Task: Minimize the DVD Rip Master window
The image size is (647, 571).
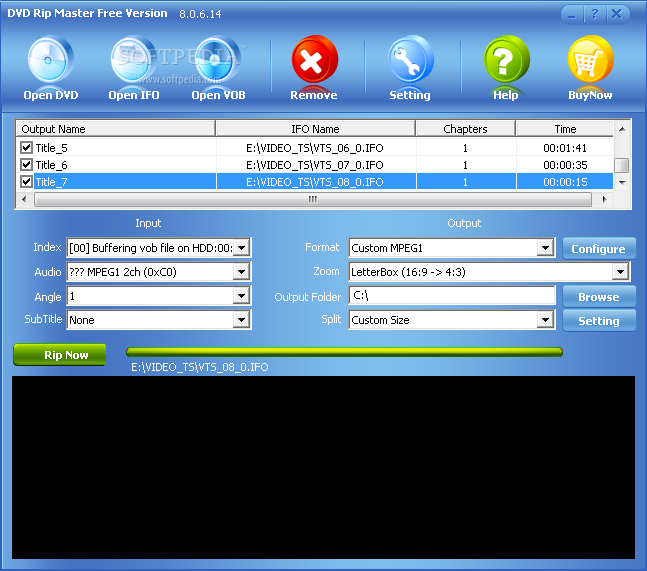Action: (572, 14)
